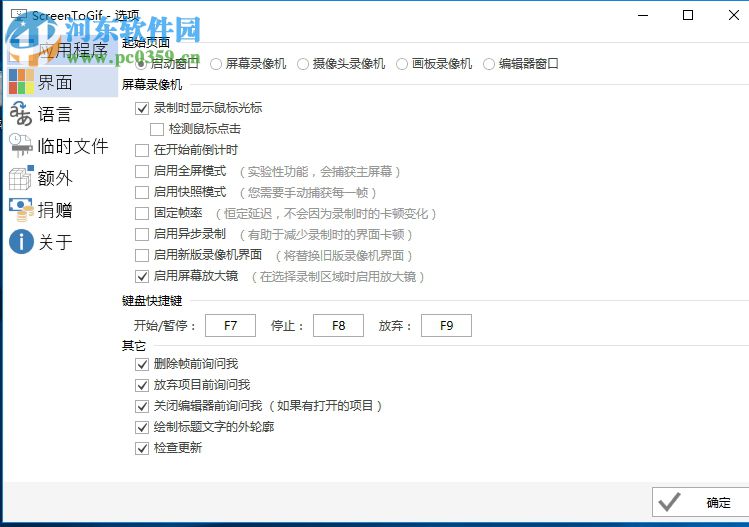This screenshot has height=527, width=749.
Task: Maximize the ScreenToGif options window
Action: pyautogui.click(x=688, y=15)
